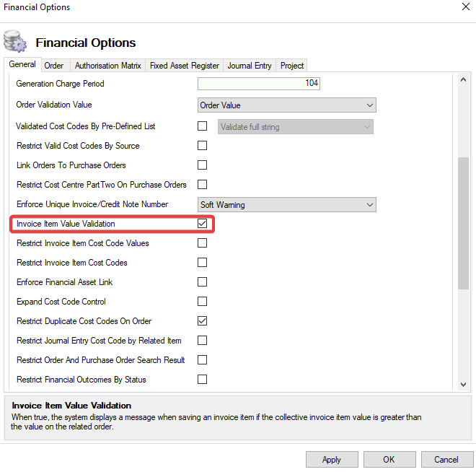Screen dimensions: 476x472
Task: Click the Financial Options database gear icon
Action: tap(15, 41)
